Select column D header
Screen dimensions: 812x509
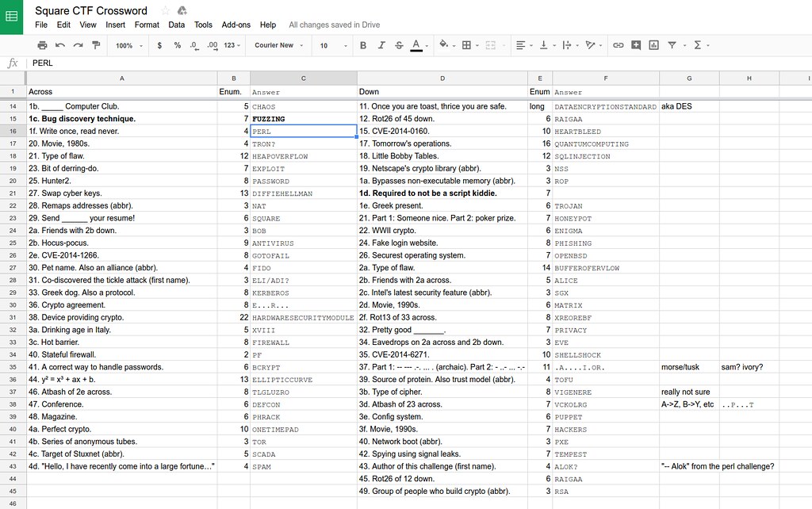tap(442, 78)
